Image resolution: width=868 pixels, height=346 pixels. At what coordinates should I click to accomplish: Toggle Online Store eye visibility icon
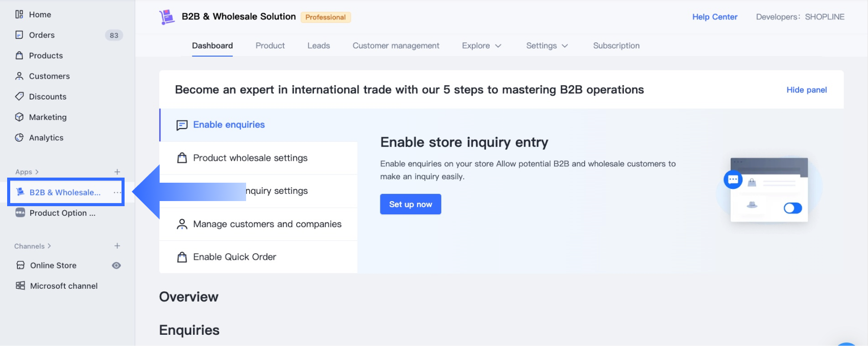[116, 265]
